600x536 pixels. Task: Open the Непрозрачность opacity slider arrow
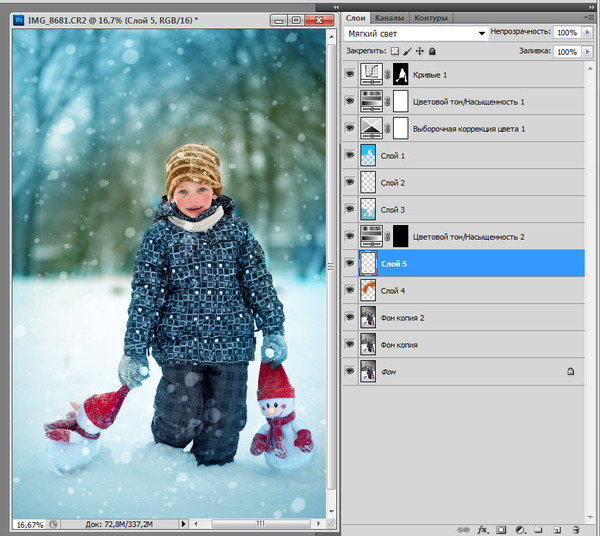tap(587, 33)
